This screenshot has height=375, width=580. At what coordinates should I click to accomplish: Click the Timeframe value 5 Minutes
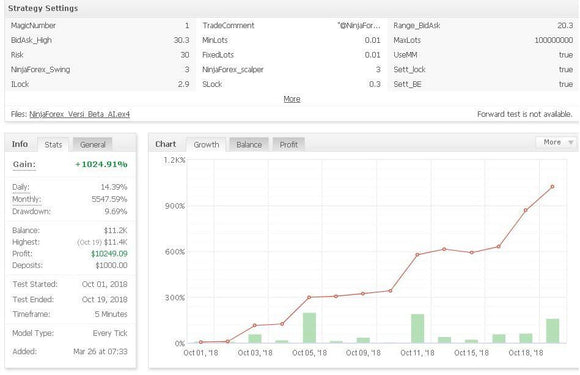click(x=111, y=314)
